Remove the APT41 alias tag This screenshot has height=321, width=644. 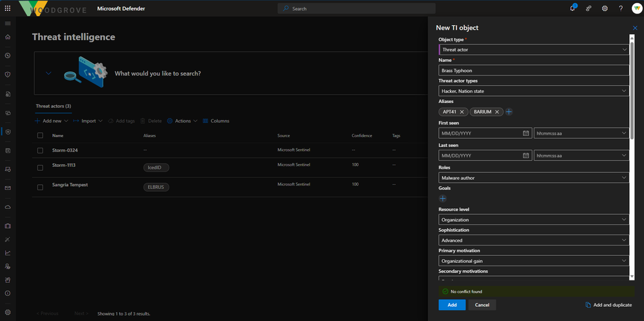point(462,112)
